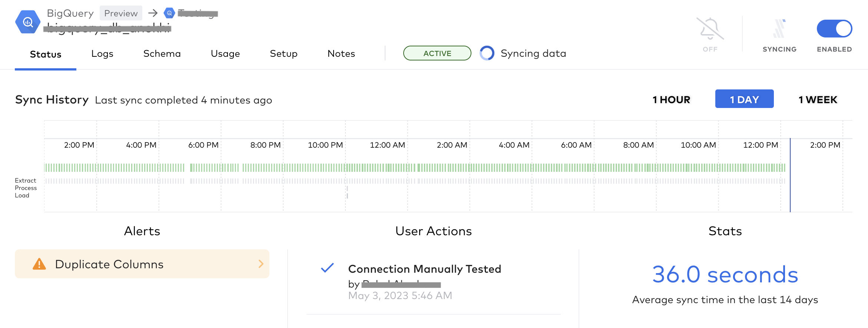Click the muted bell notifications icon
The width and height of the screenshot is (868, 328).
[x=710, y=29]
